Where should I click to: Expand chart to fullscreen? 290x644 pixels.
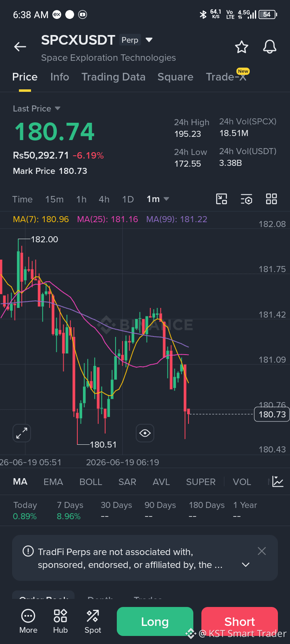(x=22, y=433)
